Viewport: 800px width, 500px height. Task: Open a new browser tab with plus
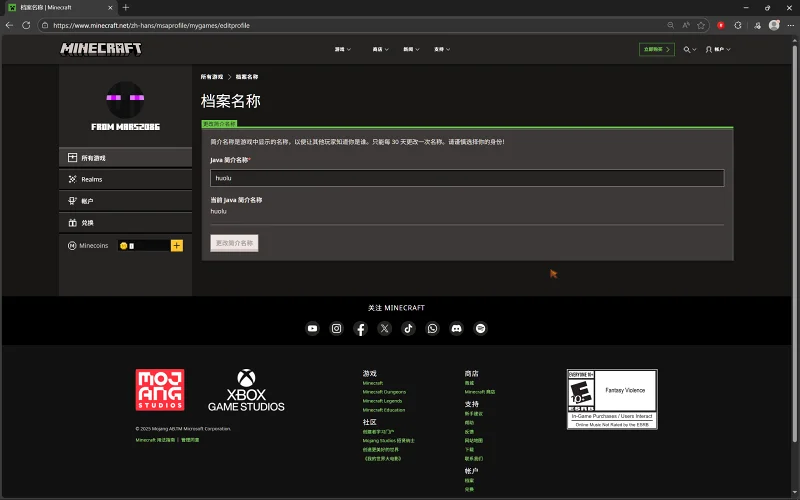[x=126, y=8]
